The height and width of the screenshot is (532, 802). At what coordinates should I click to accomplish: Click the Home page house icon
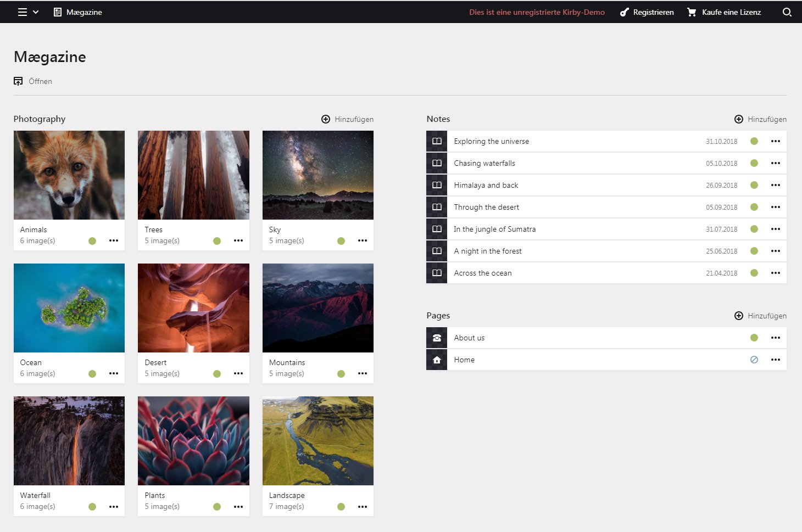coord(437,360)
